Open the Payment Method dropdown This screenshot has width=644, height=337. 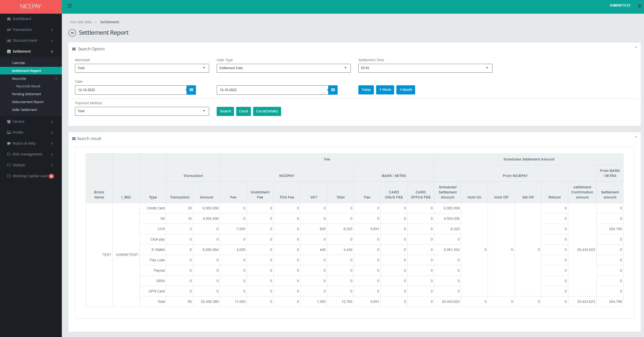(x=142, y=111)
